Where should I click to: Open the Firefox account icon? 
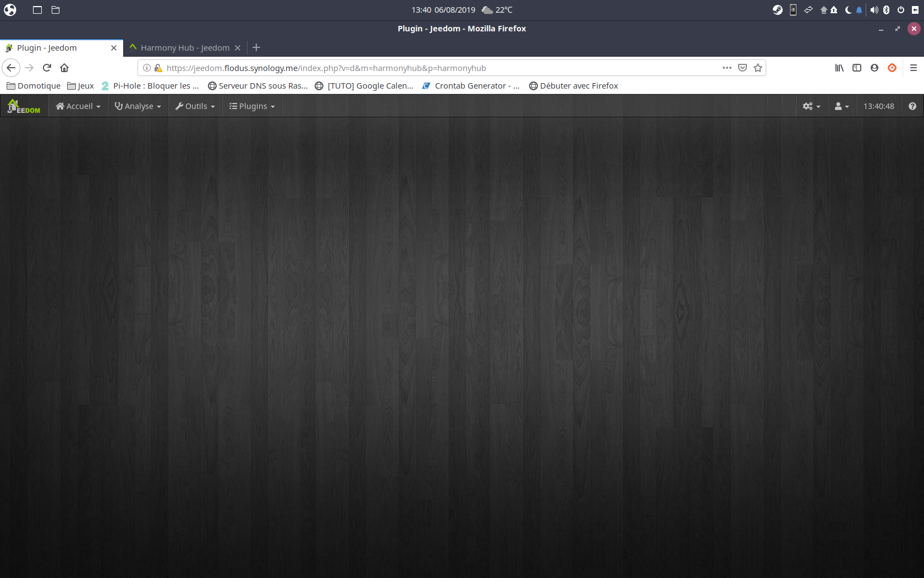click(x=875, y=68)
